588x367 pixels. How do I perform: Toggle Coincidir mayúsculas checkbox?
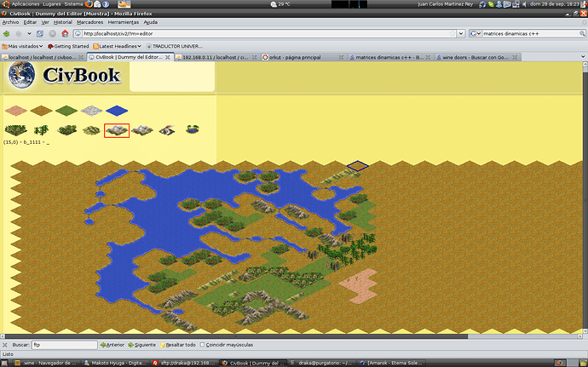[x=203, y=345]
